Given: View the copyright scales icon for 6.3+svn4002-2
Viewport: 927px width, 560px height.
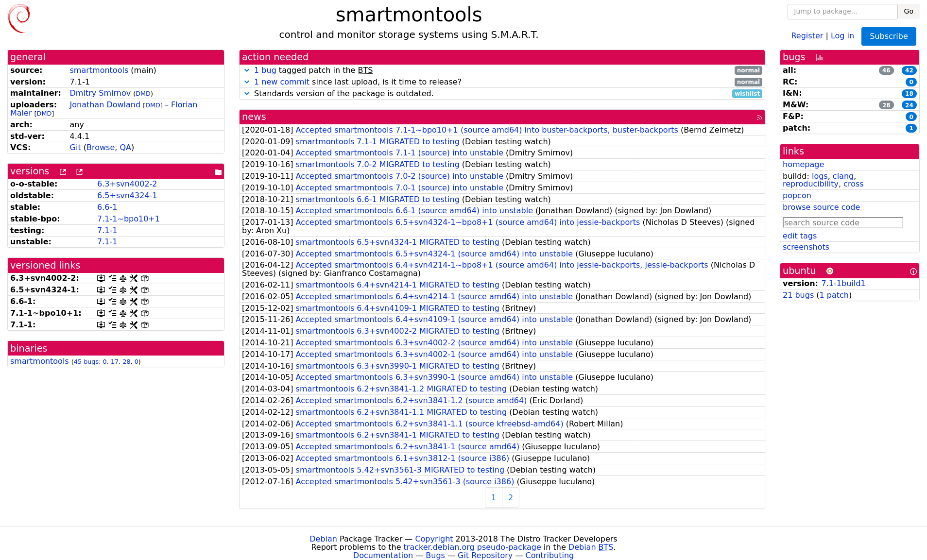Looking at the screenshot, I should point(123,278).
